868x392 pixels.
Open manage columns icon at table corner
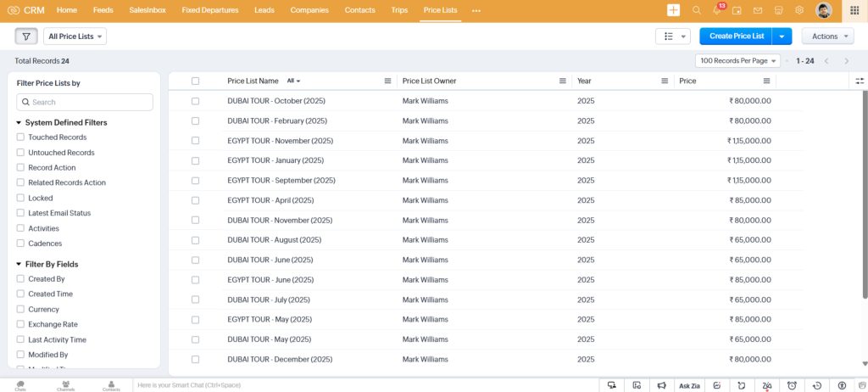(x=860, y=81)
